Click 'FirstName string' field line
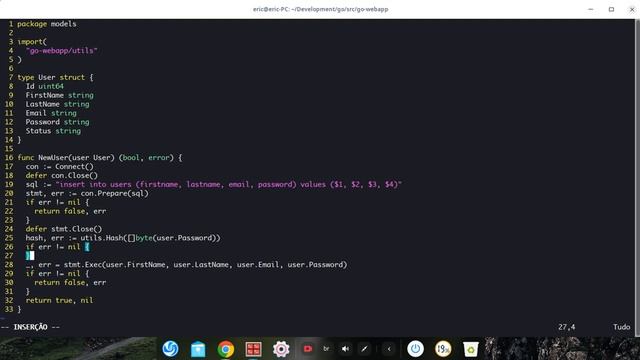Viewport: 640px width, 360px height. pos(60,96)
